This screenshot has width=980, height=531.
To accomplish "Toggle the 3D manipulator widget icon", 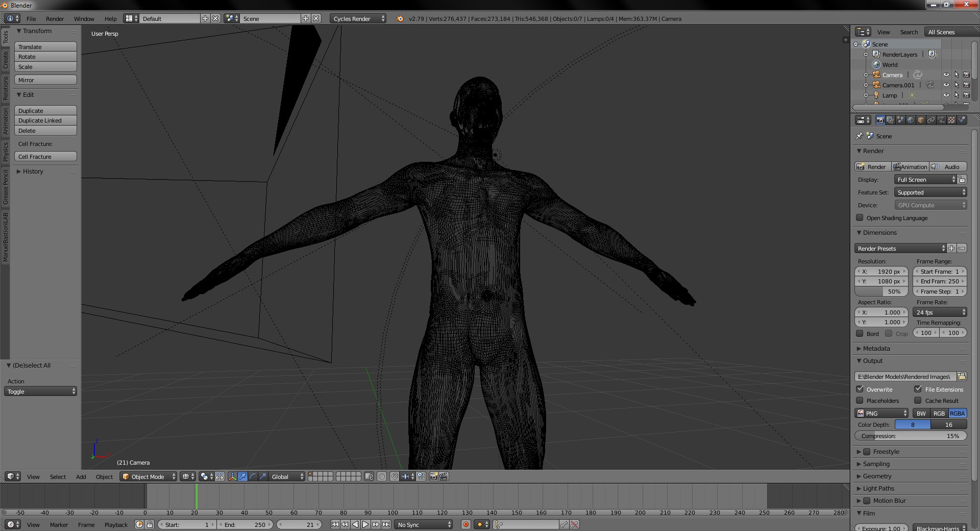I will point(232,476).
